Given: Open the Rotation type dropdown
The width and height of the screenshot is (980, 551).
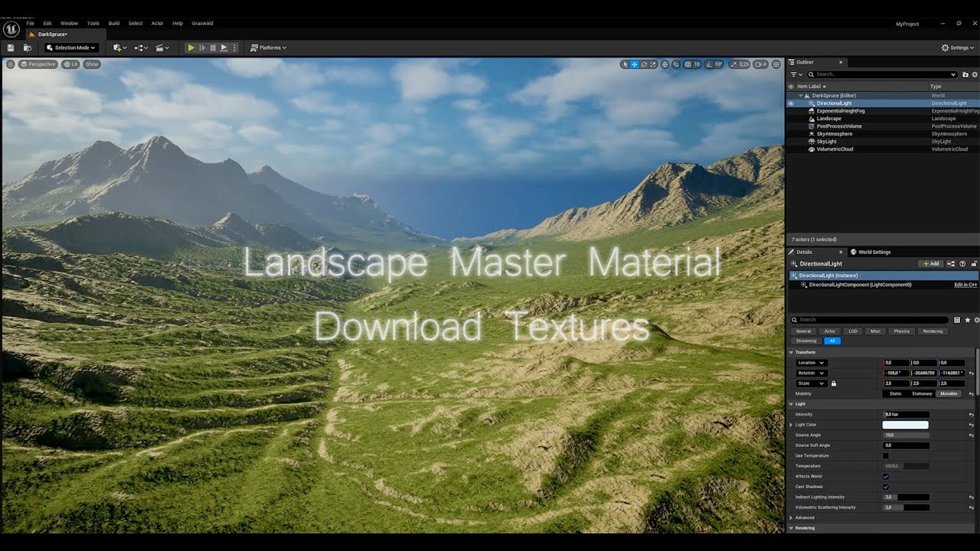Looking at the screenshot, I should (x=811, y=373).
